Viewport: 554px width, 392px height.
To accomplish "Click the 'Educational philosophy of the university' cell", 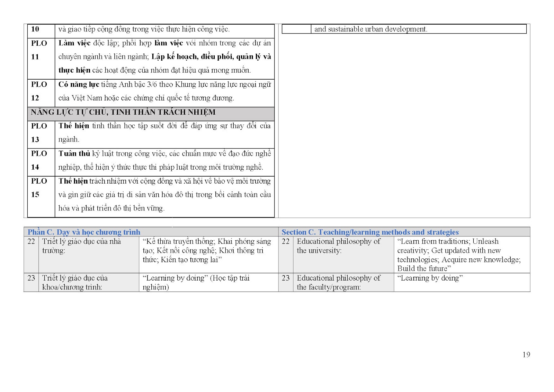I will [338, 246].
